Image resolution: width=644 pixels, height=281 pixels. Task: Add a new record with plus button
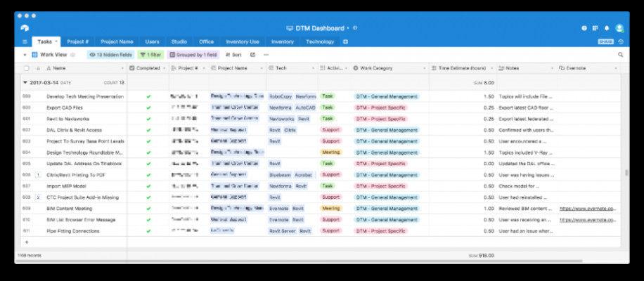tap(27, 242)
